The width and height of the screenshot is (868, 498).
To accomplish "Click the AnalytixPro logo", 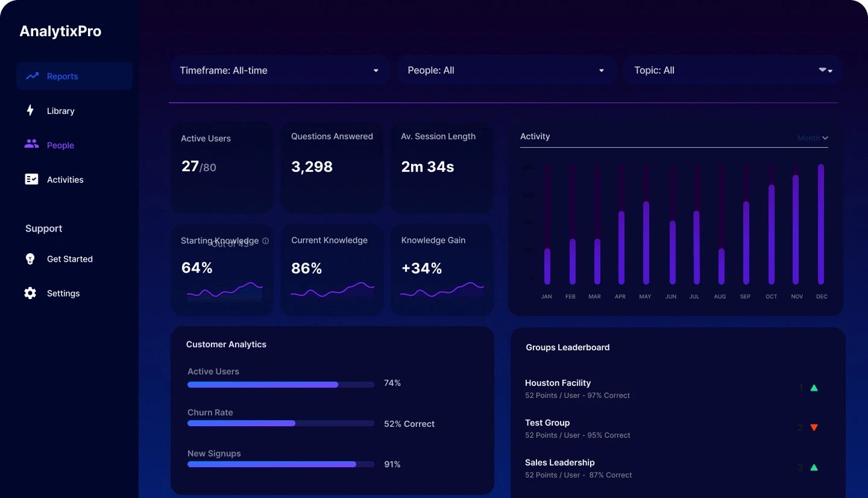I will click(60, 31).
